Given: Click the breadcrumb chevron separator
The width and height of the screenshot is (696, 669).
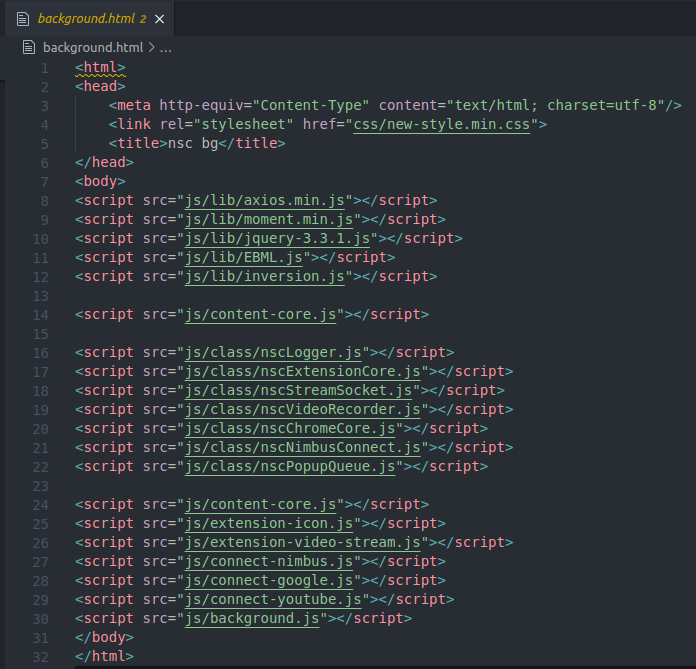Looking at the screenshot, I should [x=151, y=47].
